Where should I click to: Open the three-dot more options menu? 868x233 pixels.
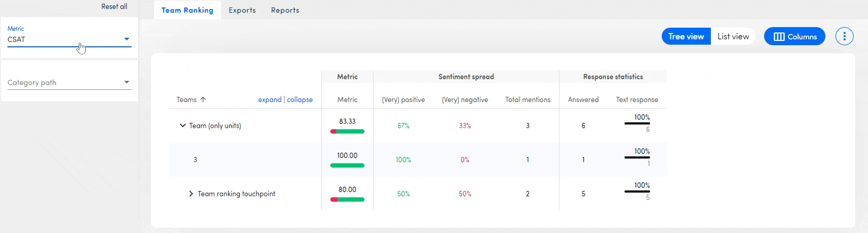click(844, 36)
